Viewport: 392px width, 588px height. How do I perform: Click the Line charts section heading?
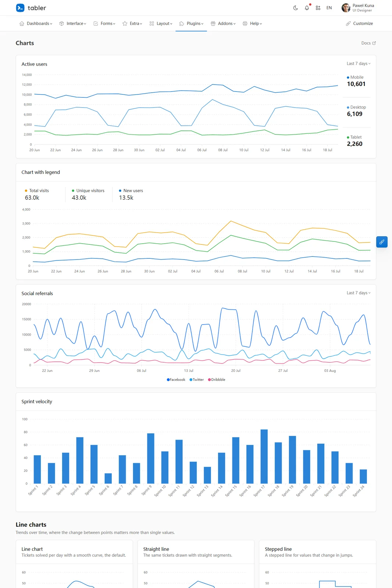click(31, 525)
